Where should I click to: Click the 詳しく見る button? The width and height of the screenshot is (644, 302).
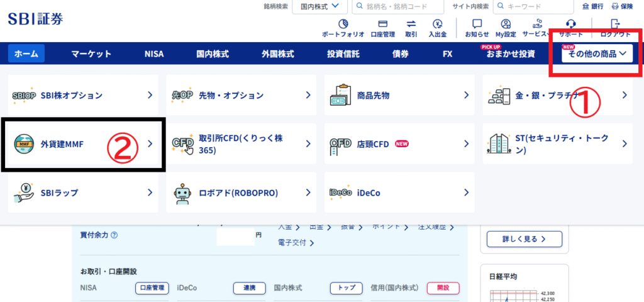[x=525, y=238]
